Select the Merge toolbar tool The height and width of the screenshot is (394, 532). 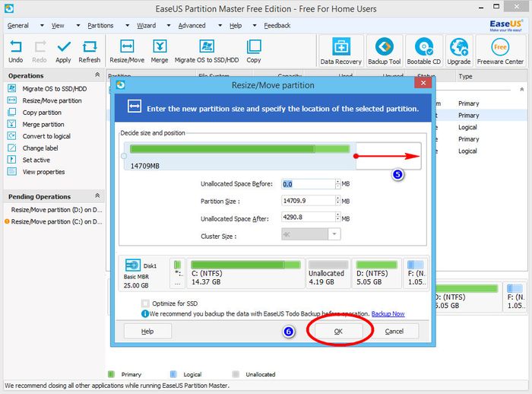pos(160,46)
